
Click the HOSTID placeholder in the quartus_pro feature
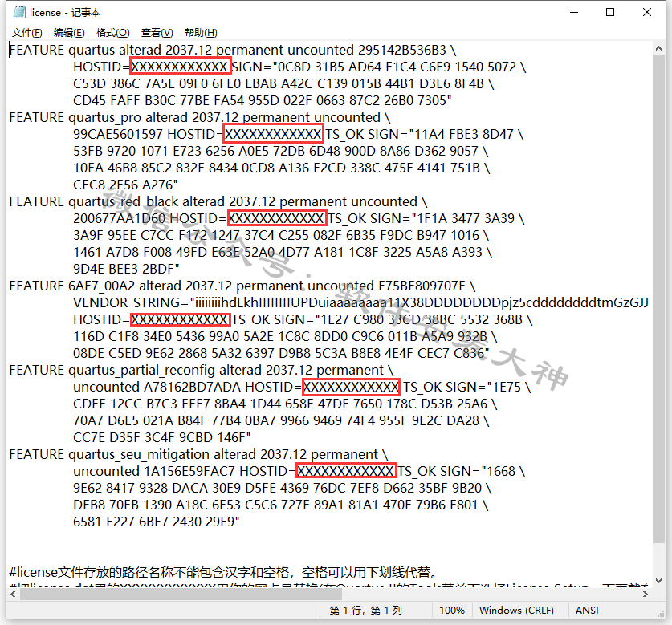[274, 134]
